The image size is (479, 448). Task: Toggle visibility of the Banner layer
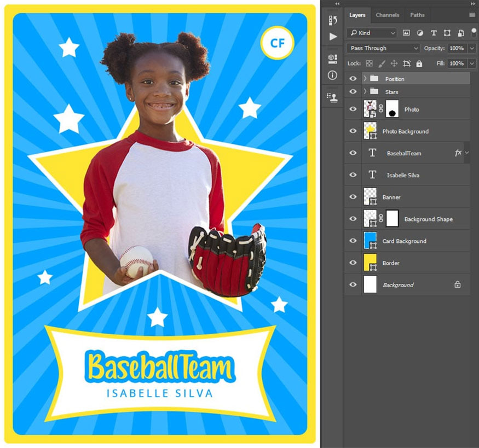click(353, 197)
